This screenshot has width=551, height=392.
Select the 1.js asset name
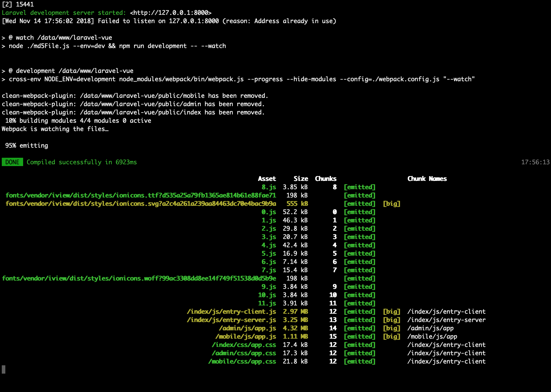[x=269, y=220]
